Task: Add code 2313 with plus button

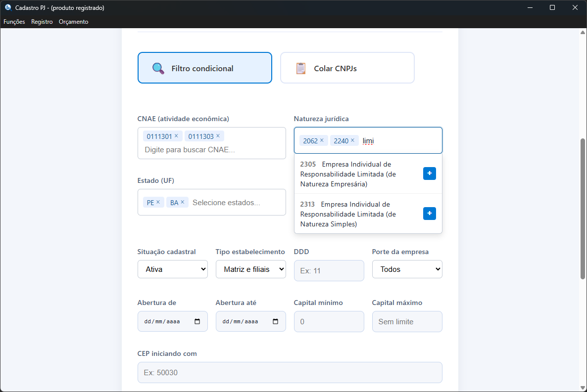Action: (429, 214)
